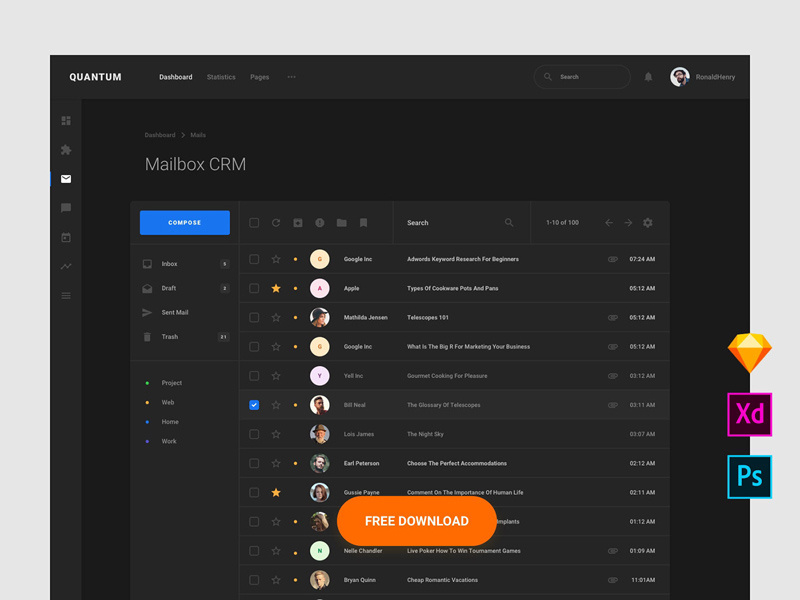Move emails using the folder icon
Image resolution: width=800 pixels, height=600 pixels.
click(x=342, y=222)
